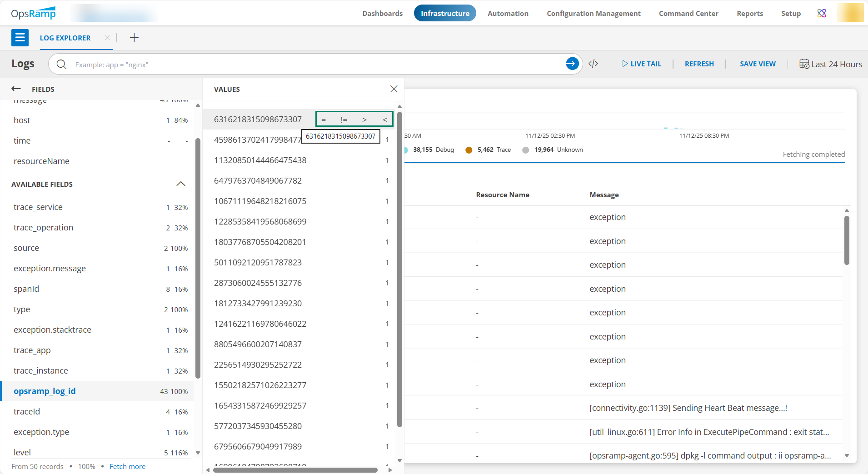Open the OpsRamp AI assistant icon

click(822, 13)
